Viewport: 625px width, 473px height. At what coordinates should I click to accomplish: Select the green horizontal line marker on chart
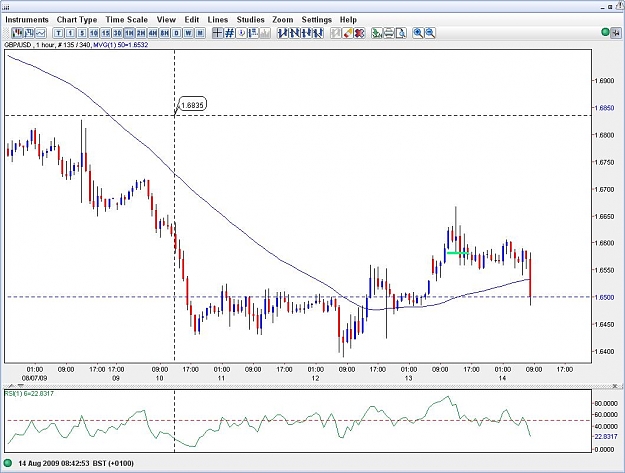coord(458,253)
